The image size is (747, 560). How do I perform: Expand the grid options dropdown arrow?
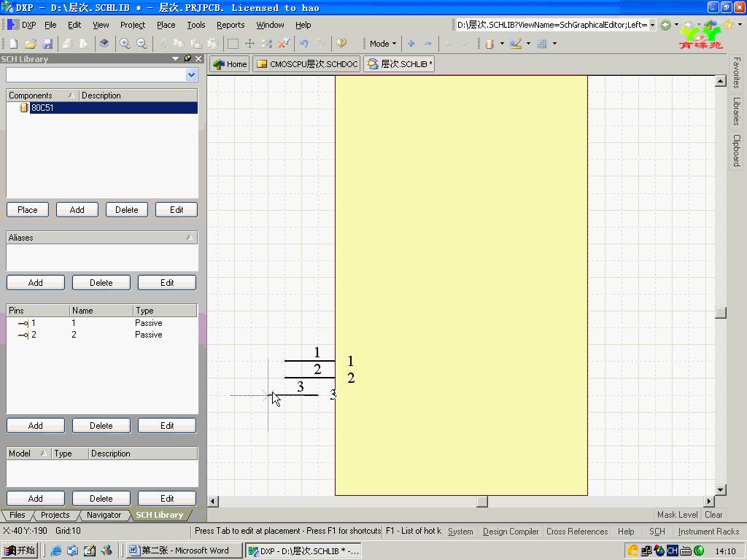coord(554,44)
